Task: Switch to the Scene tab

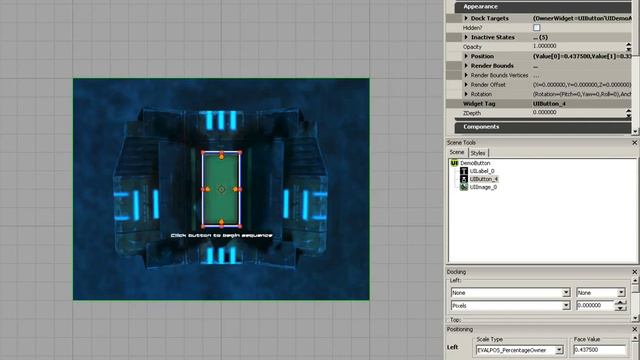Action: click(457, 152)
